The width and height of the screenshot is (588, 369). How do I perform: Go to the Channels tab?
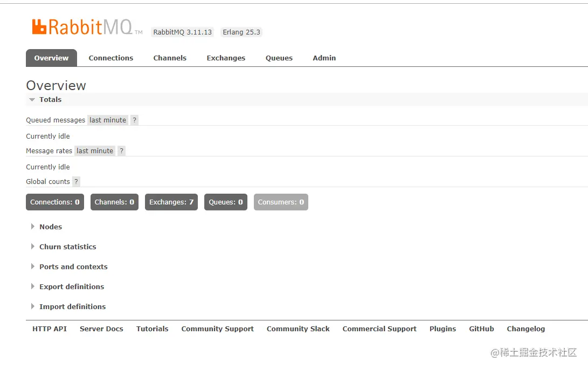click(x=170, y=58)
